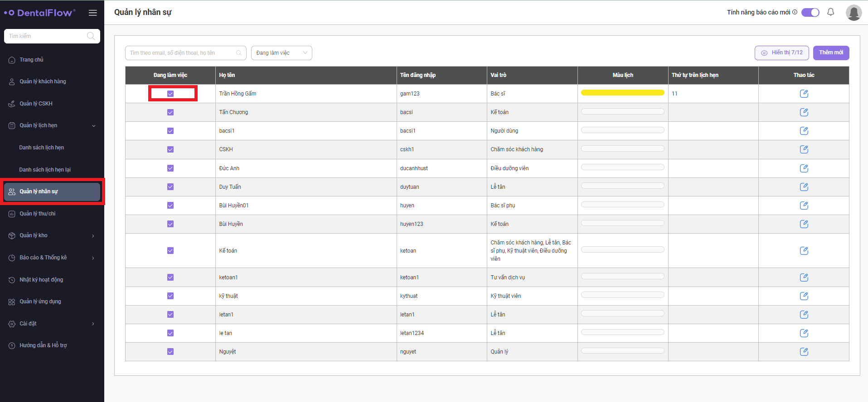This screenshot has width=868, height=402.
Task: Click edit icon for letan1234 row
Action: click(x=804, y=333)
